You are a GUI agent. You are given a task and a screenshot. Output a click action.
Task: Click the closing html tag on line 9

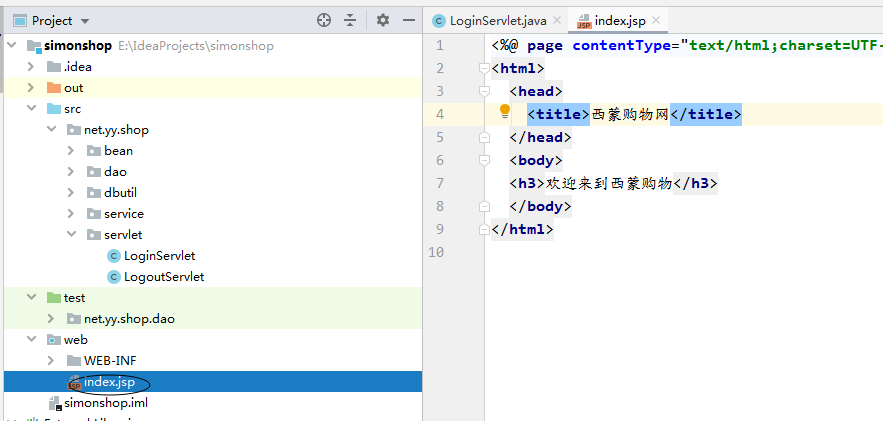tap(523, 230)
